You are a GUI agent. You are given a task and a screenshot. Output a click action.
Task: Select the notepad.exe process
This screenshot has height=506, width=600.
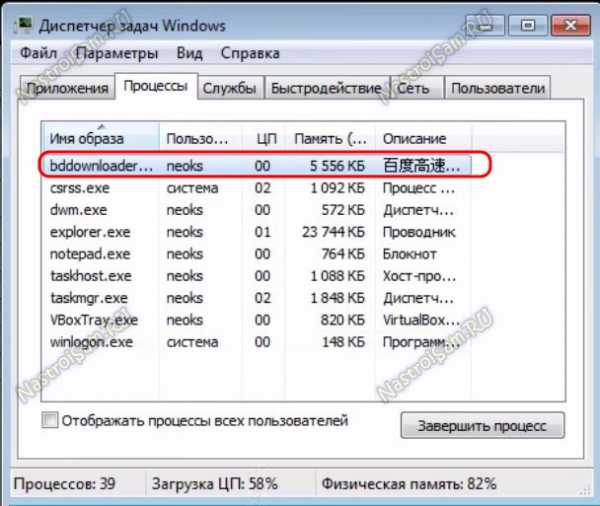click(256, 254)
